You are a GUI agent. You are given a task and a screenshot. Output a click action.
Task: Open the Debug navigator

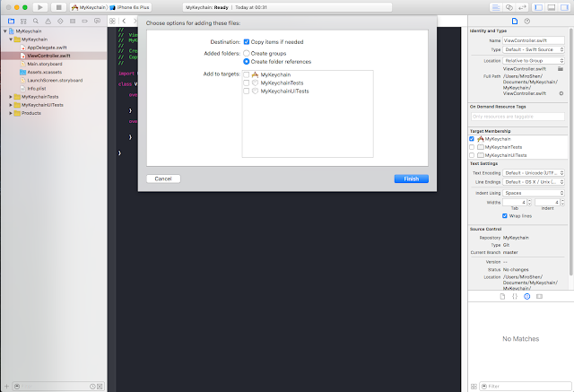(73, 22)
